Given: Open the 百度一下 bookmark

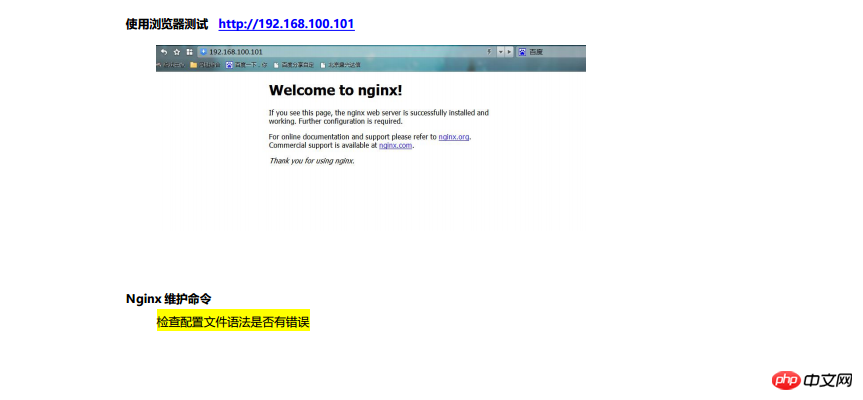Looking at the screenshot, I should coord(247,65).
